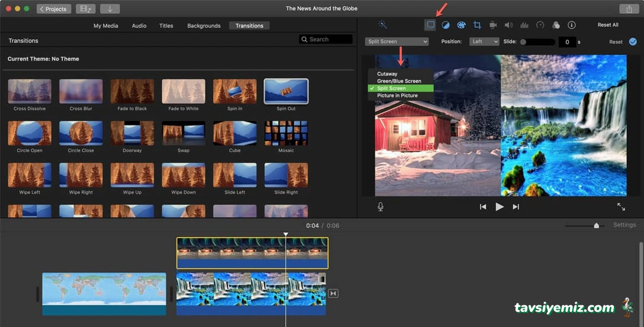Open the color correction palette icon
The height and width of the screenshot is (327, 644).
(x=461, y=25)
